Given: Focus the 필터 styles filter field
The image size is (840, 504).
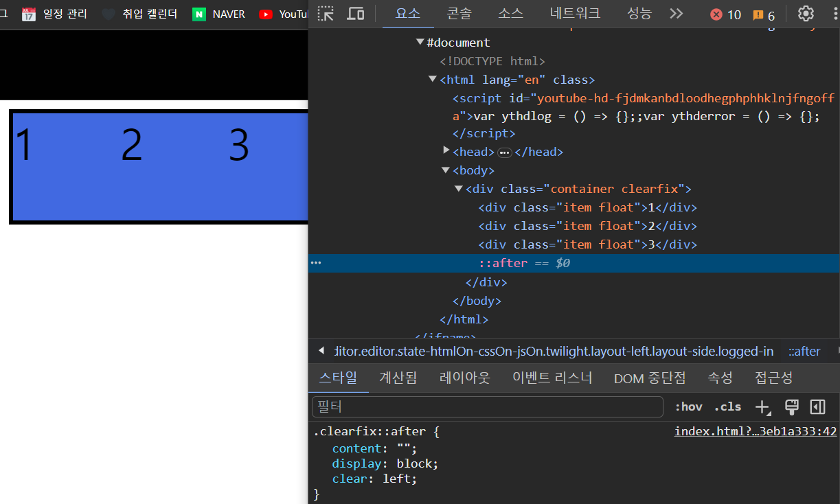Looking at the screenshot, I should click(x=488, y=406).
